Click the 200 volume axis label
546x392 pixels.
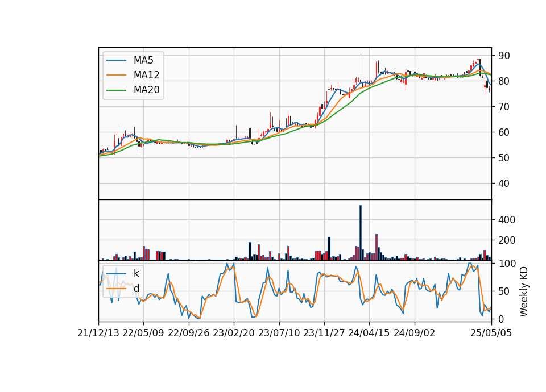coord(507,240)
